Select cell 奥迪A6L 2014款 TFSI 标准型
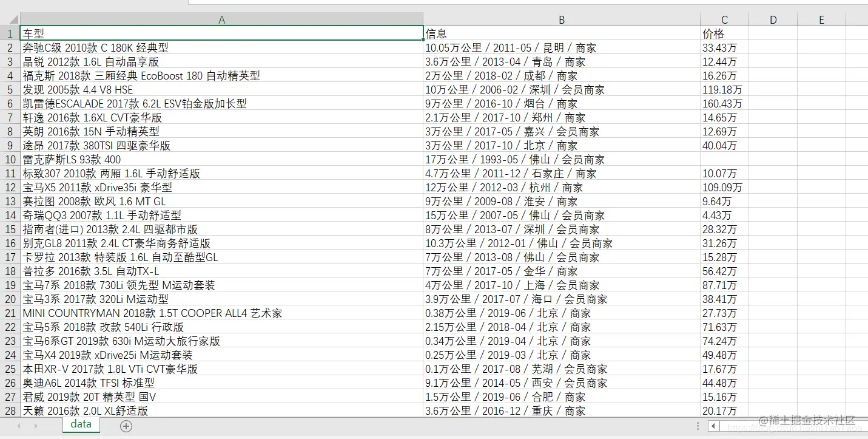Screen dimensions: 868x439 [222, 383]
